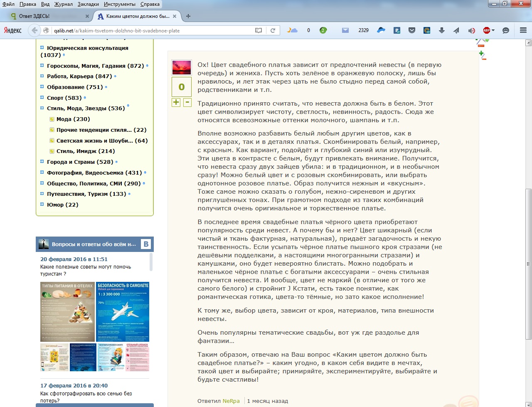Click the speaker sound toolbar icon

(471, 30)
